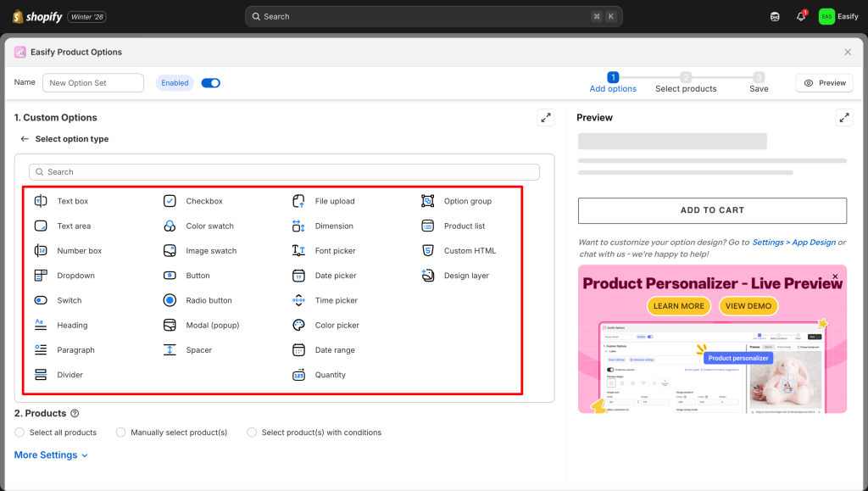Expand the Custom Options panel fullscreen
The width and height of the screenshot is (868, 491).
click(x=546, y=118)
